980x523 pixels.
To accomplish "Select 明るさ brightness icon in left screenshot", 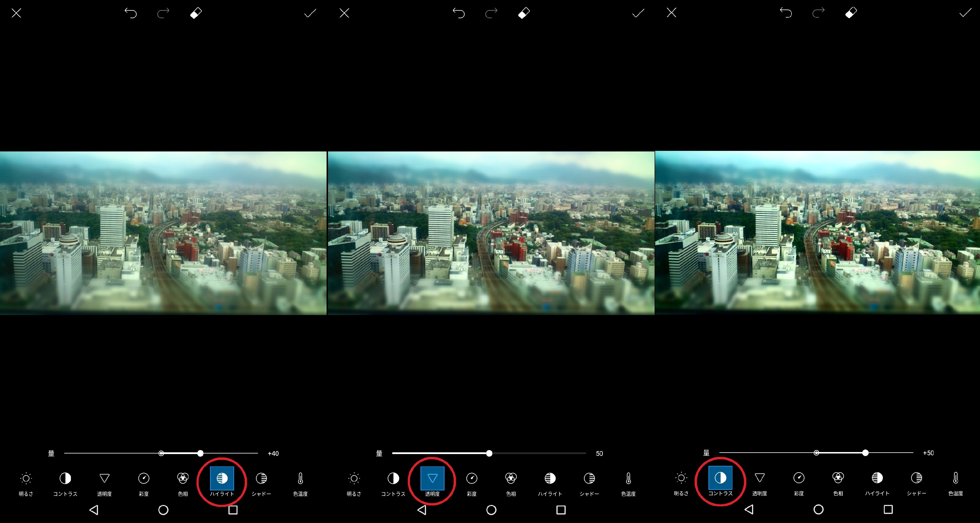I will pyautogui.click(x=26, y=479).
